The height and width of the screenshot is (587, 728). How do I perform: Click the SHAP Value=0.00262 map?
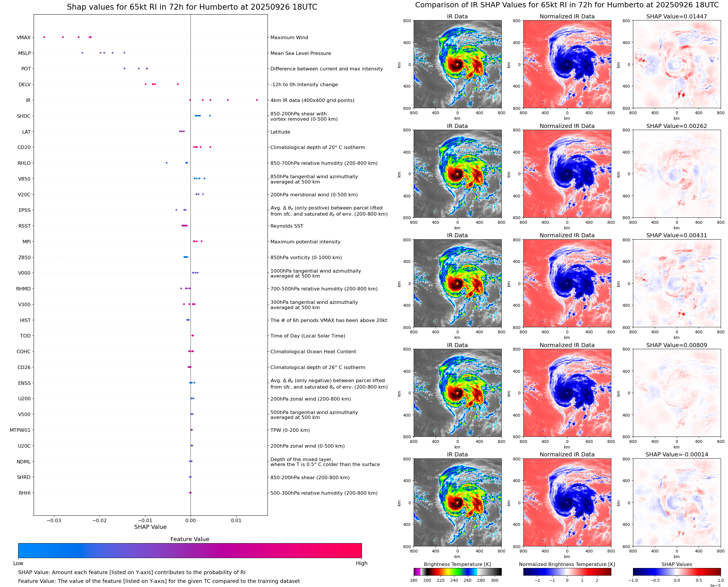tap(676, 174)
